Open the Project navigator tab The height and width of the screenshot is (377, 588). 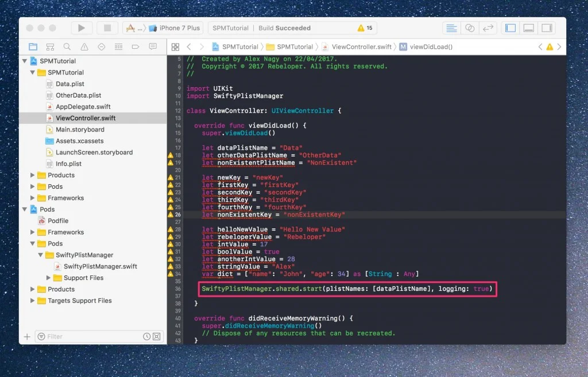coord(33,47)
